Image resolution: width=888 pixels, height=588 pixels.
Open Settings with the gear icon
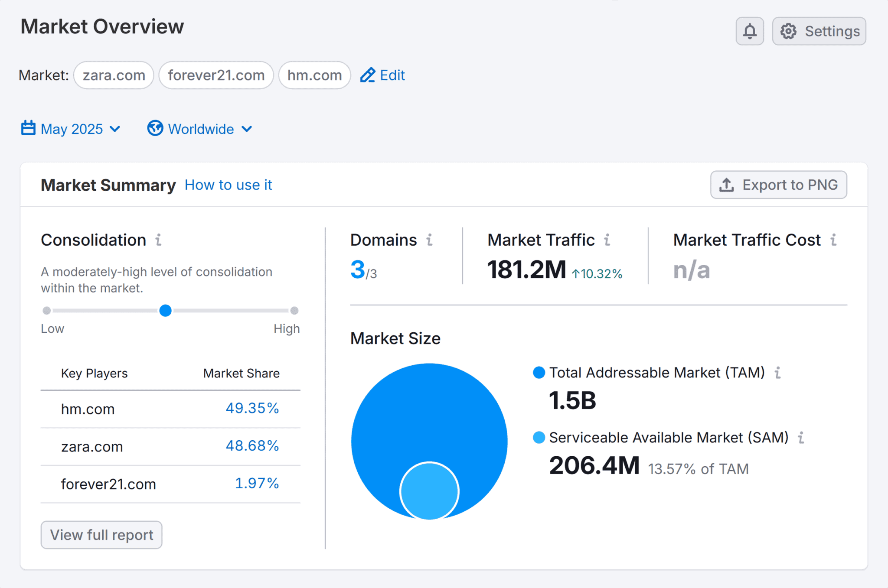tap(789, 31)
